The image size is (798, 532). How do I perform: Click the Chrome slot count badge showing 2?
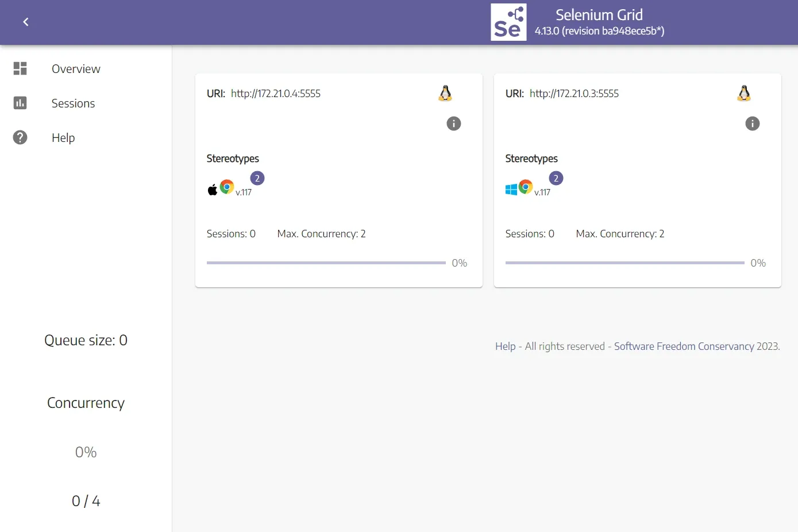pyautogui.click(x=257, y=178)
